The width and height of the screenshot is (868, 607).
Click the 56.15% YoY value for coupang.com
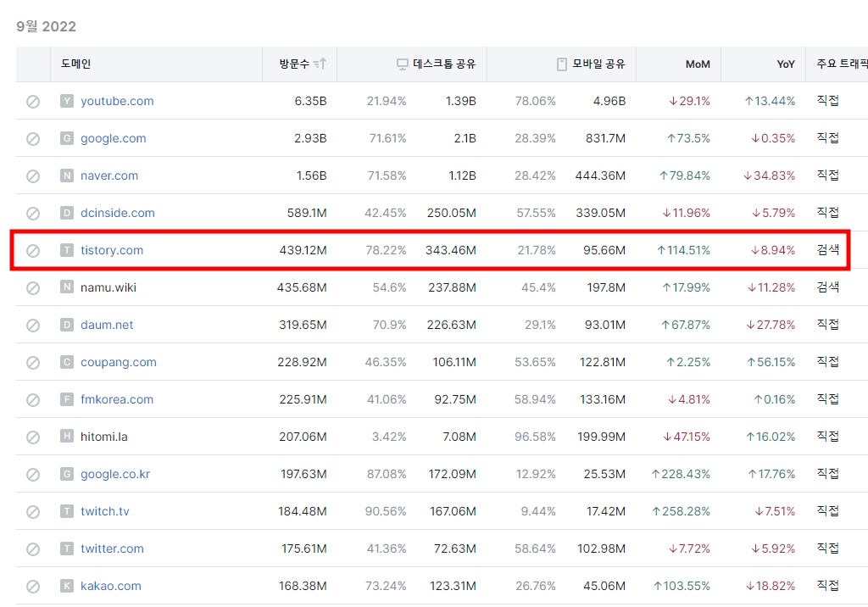coord(771,362)
